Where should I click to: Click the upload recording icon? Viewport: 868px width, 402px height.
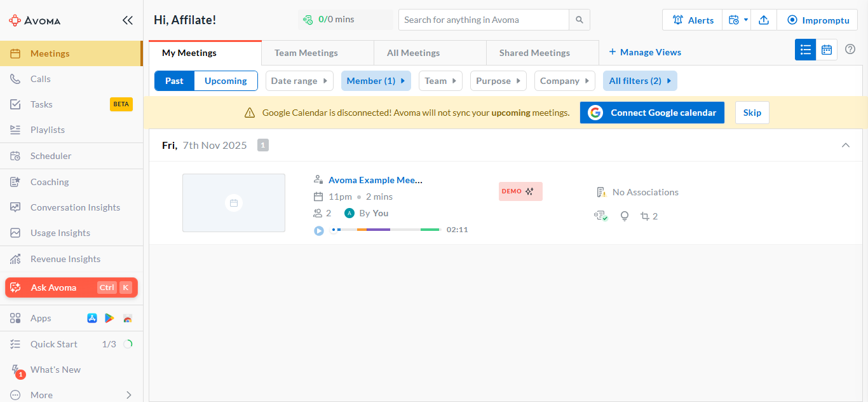(x=764, y=20)
